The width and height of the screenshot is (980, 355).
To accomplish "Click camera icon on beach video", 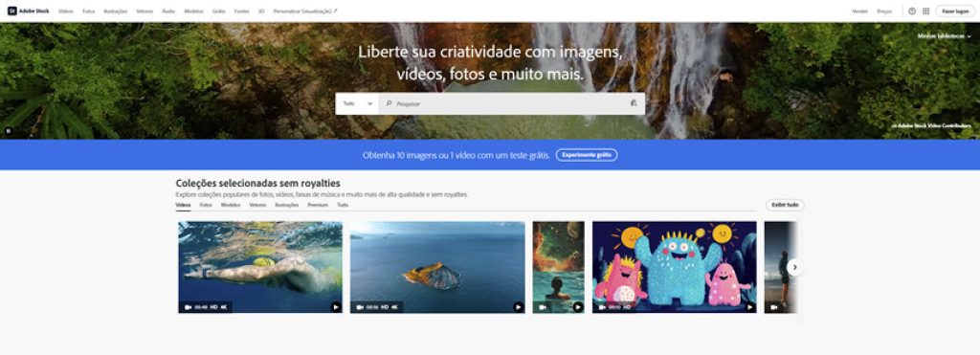I will 773,307.
